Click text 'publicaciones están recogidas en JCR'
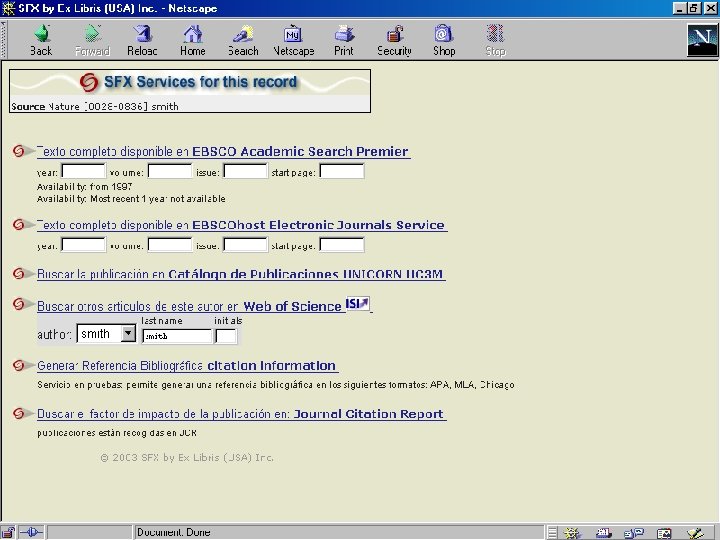This screenshot has height=540, width=720. coord(117,433)
